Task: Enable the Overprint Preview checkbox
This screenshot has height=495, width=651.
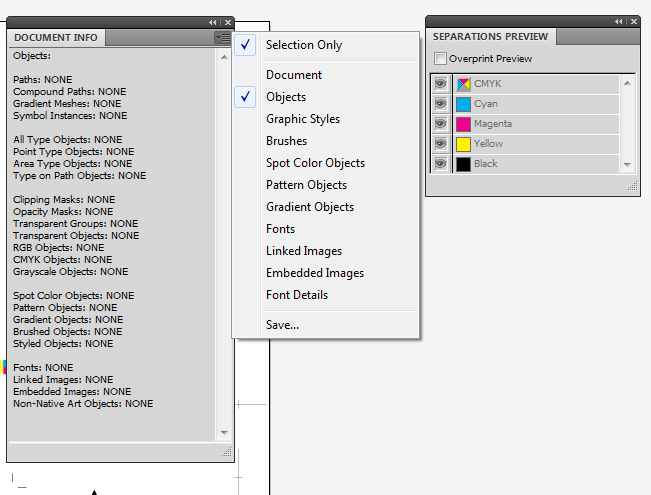Action: coord(440,59)
